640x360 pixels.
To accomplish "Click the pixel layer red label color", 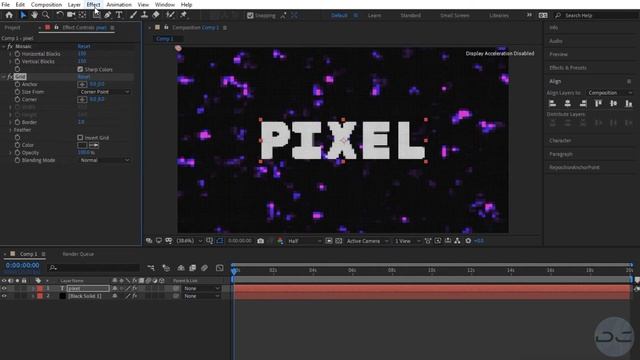I will point(40,288).
